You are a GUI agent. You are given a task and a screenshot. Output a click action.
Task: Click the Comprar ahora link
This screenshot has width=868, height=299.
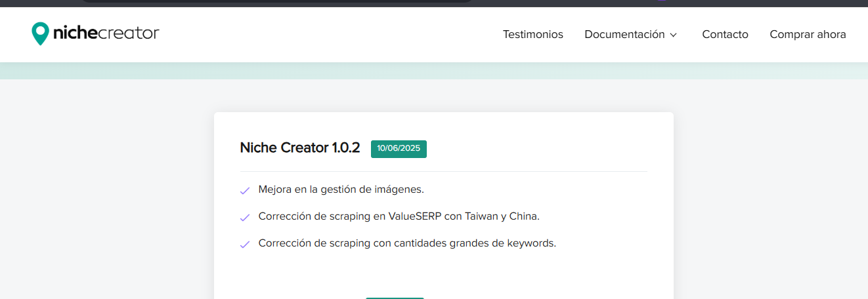click(808, 35)
